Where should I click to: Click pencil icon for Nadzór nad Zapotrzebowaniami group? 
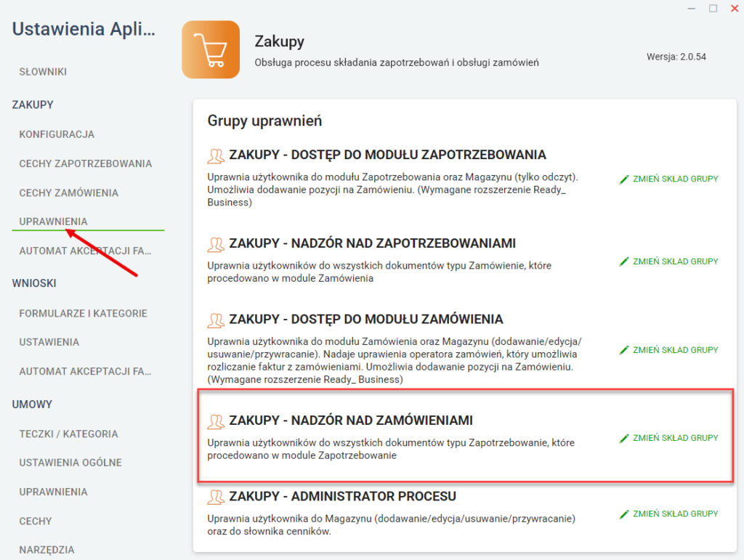(624, 261)
